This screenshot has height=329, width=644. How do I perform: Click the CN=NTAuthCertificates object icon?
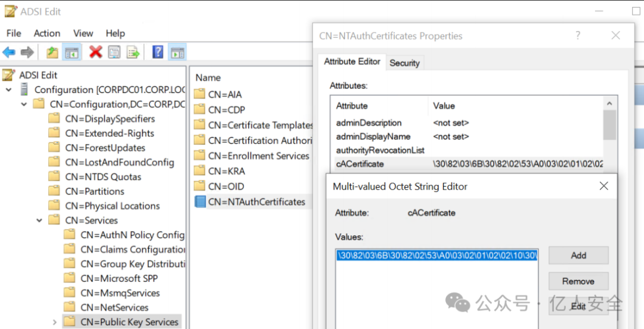200,201
